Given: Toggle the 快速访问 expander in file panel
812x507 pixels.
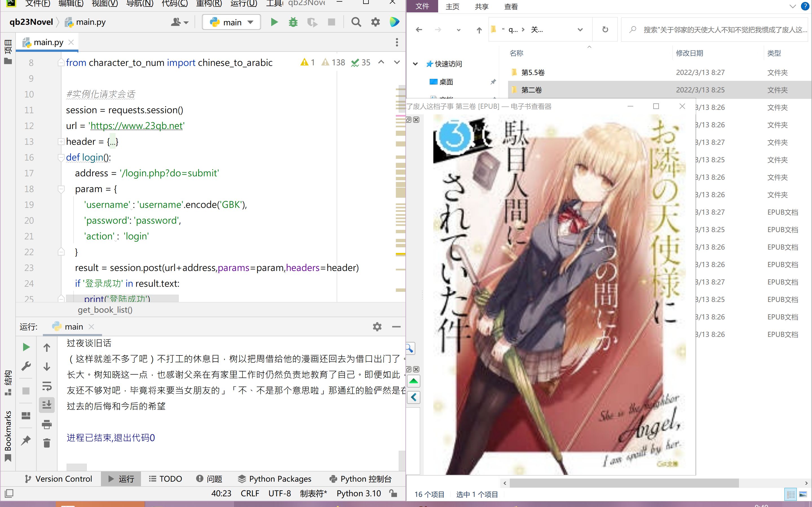Looking at the screenshot, I should point(416,64).
